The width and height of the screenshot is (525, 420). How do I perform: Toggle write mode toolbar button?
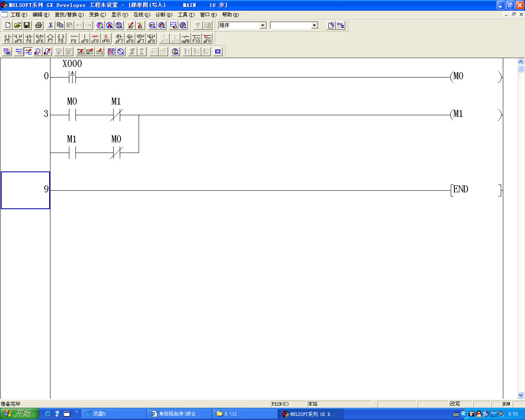[28, 52]
